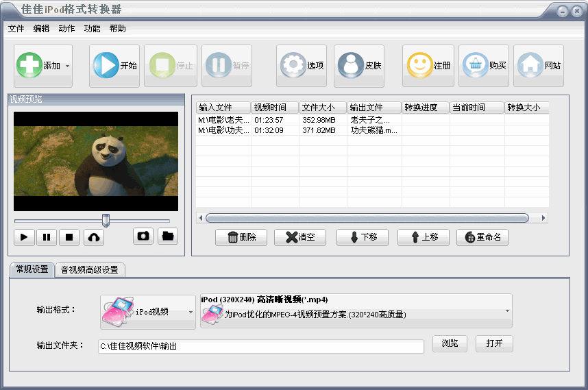Expand the iPod (320X240) profile dropdown
Viewport: 588px width, 390px height.
tap(507, 310)
